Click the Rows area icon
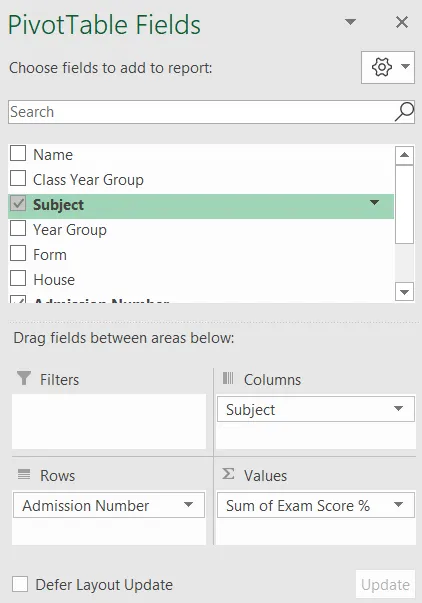 coord(24,475)
